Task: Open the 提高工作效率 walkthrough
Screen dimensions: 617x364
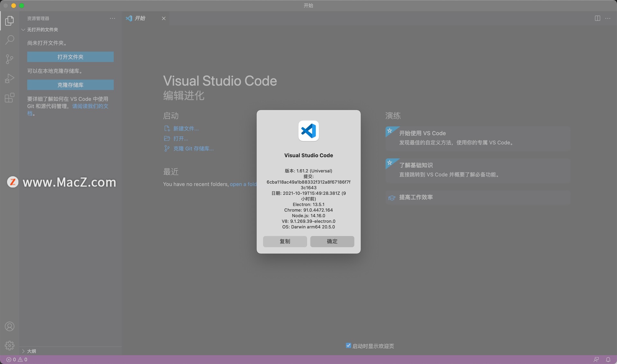Action: (x=478, y=197)
